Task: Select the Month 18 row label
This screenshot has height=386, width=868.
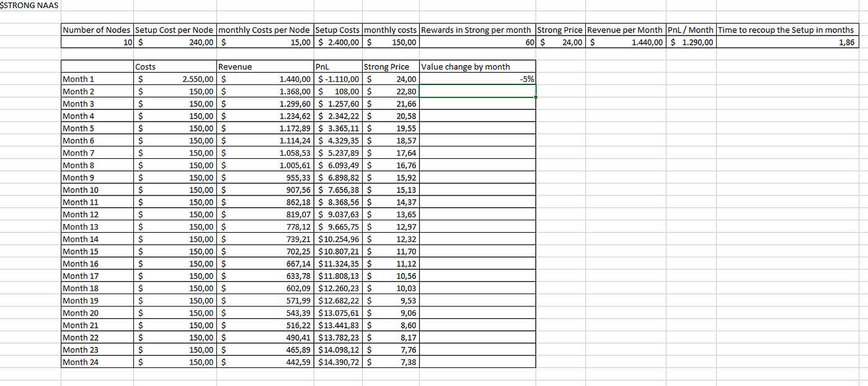Action: [97, 288]
